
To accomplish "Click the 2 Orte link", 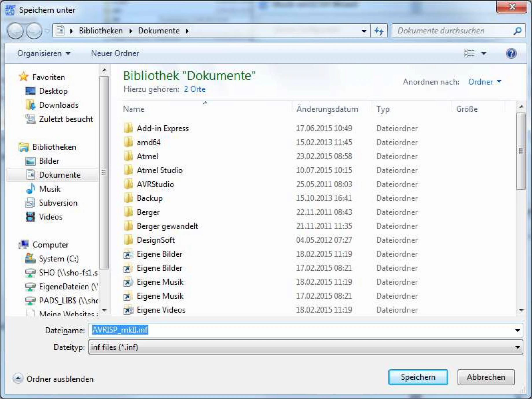I will (x=194, y=89).
